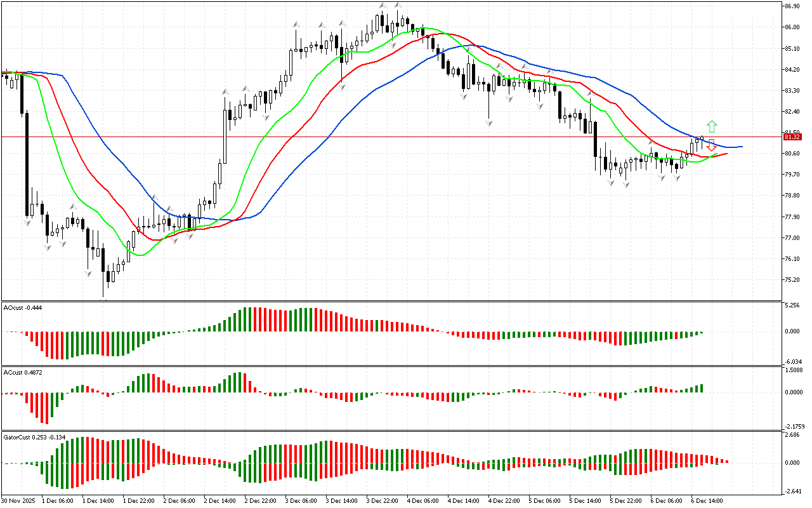812x508 pixels.
Task: Click the last green bar in ACcust histogram
Action: pyautogui.click(x=702, y=388)
